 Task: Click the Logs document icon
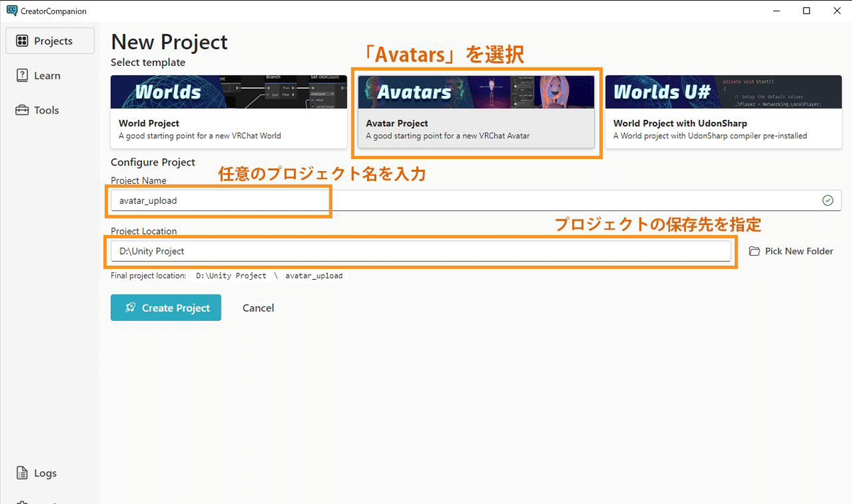point(22,473)
